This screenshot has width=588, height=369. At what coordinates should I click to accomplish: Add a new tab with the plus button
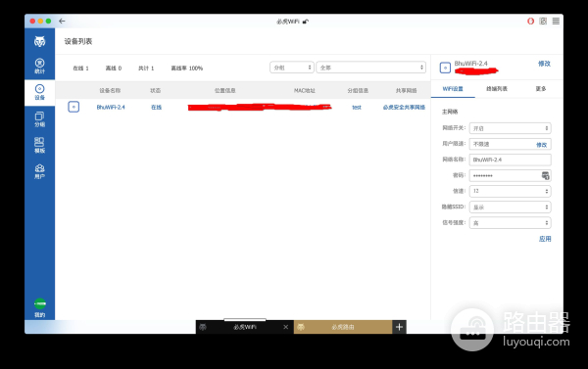[399, 327]
